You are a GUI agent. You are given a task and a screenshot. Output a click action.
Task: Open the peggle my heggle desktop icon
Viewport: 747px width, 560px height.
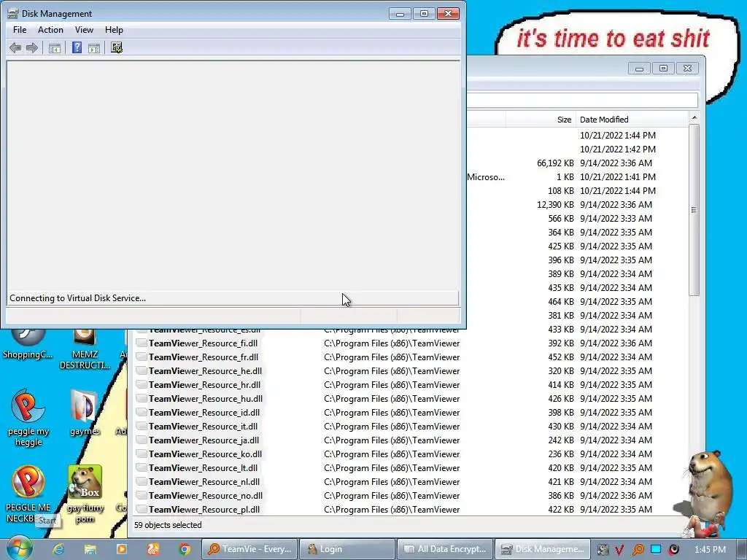point(28,418)
